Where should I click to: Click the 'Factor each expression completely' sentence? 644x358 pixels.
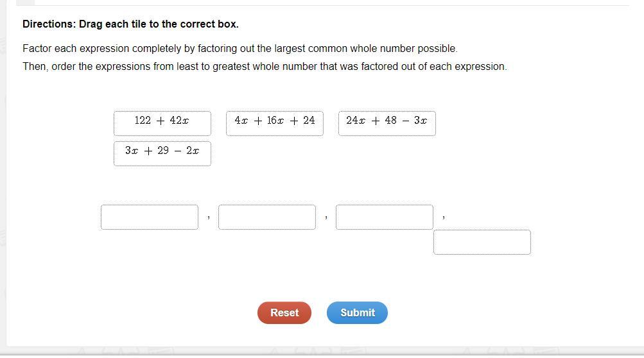pyautogui.click(x=239, y=48)
